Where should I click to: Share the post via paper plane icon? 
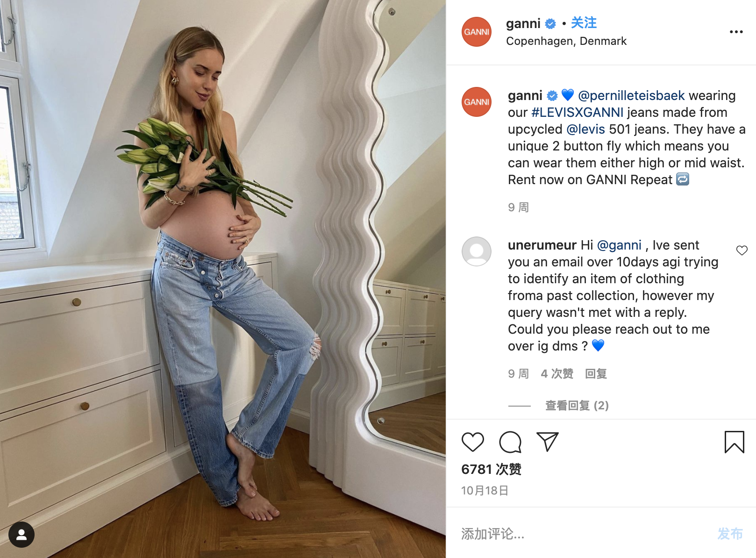click(x=548, y=442)
